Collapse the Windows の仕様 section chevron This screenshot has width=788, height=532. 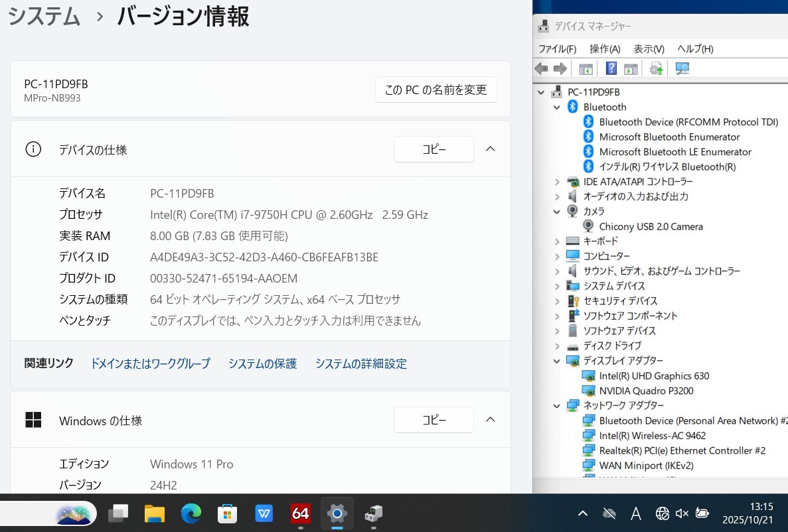pyautogui.click(x=491, y=420)
